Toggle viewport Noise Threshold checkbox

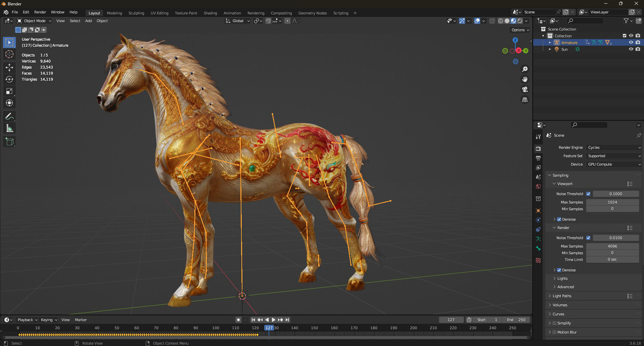pyautogui.click(x=588, y=194)
